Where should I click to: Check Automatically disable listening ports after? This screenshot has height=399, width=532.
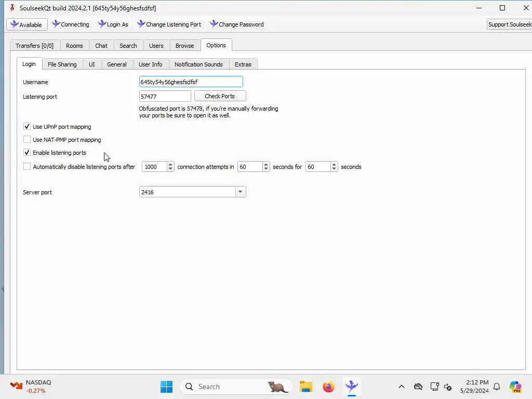tap(27, 166)
